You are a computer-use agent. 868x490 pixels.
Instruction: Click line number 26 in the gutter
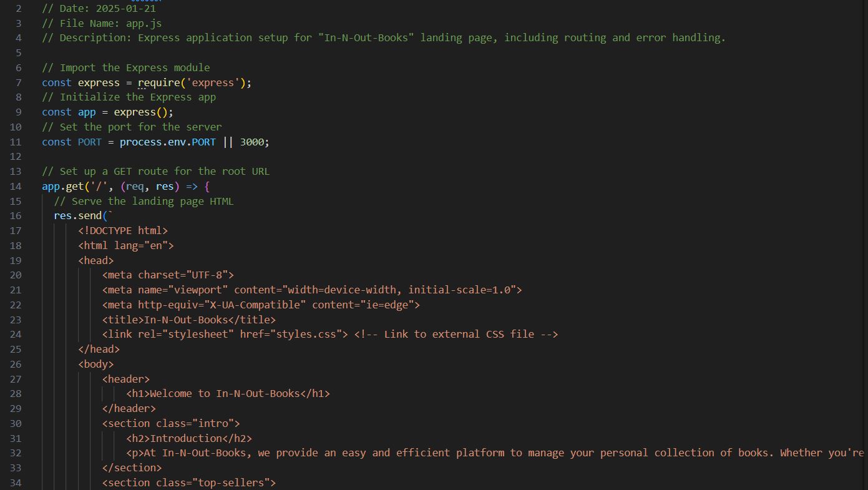(16, 364)
